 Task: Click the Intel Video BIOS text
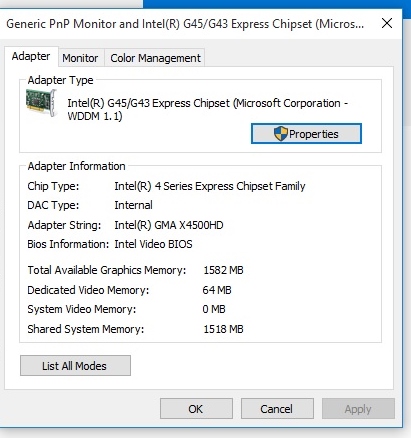153,244
